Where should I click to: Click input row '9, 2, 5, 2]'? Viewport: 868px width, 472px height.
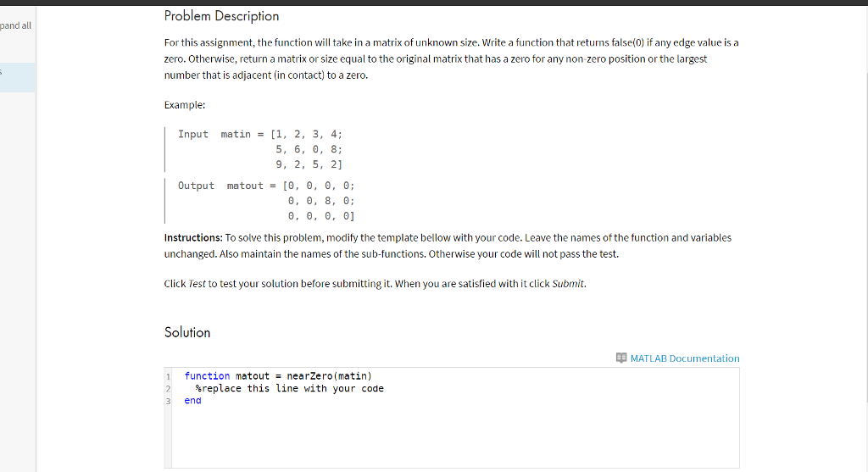[309, 164]
